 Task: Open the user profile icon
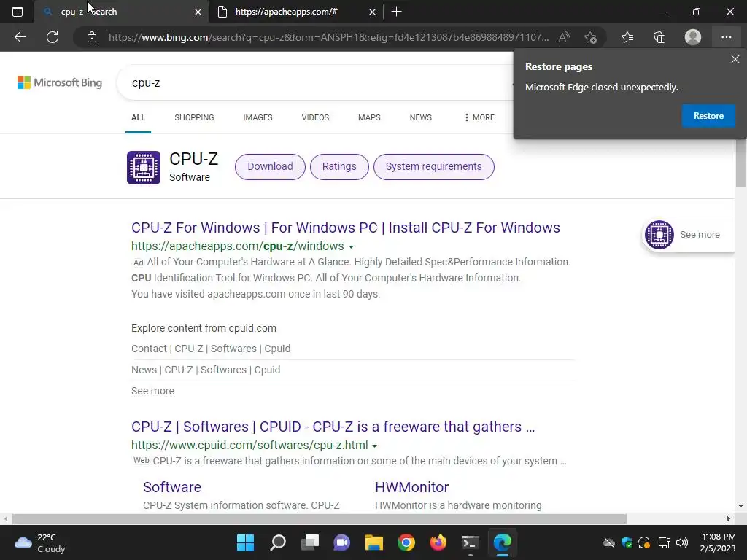(x=693, y=37)
